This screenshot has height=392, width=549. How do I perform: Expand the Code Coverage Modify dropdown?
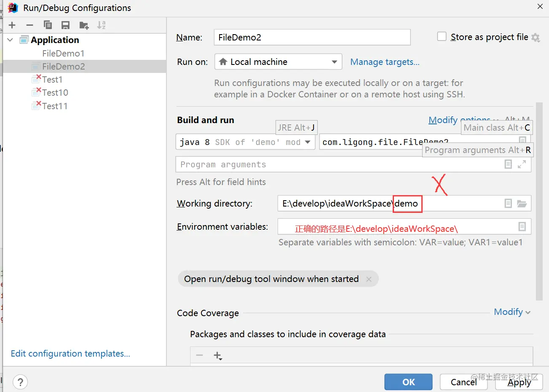point(512,312)
